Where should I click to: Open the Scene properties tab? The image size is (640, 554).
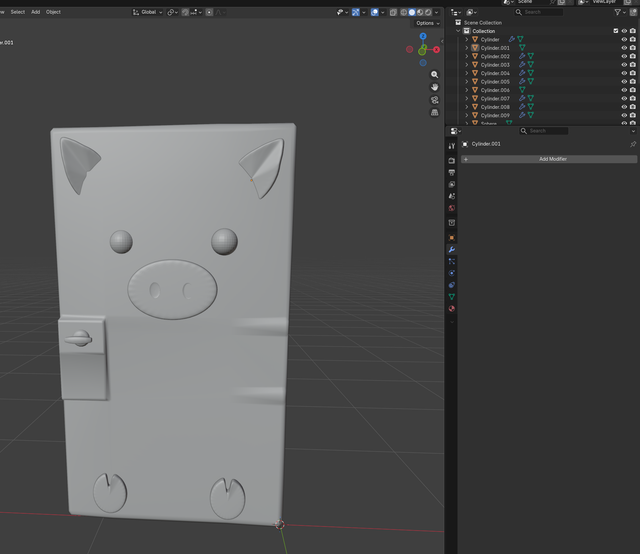451,196
